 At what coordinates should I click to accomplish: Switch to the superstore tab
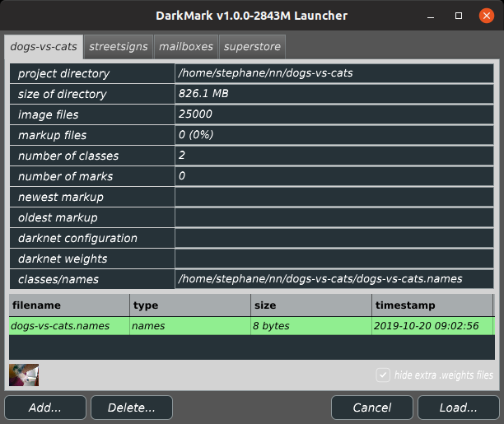pyautogui.click(x=252, y=47)
